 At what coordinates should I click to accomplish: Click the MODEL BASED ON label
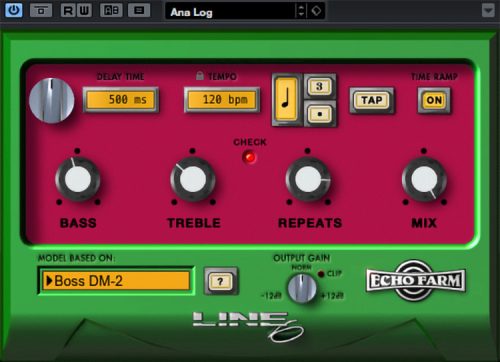coord(76,258)
